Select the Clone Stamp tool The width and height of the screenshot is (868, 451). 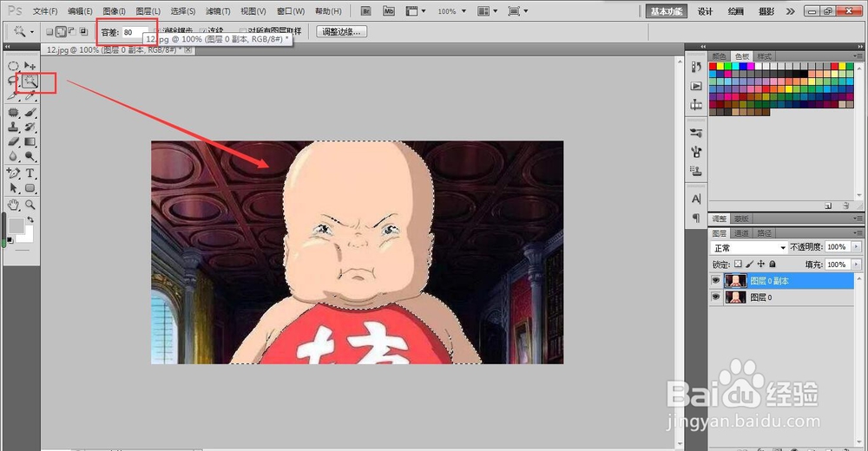(x=13, y=127)
